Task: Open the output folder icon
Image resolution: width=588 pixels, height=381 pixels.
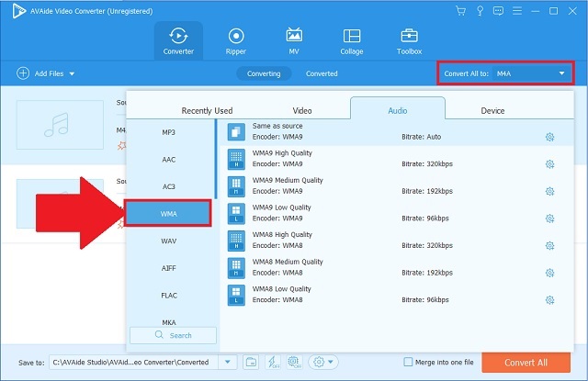Action: click(x=251, y=362)
